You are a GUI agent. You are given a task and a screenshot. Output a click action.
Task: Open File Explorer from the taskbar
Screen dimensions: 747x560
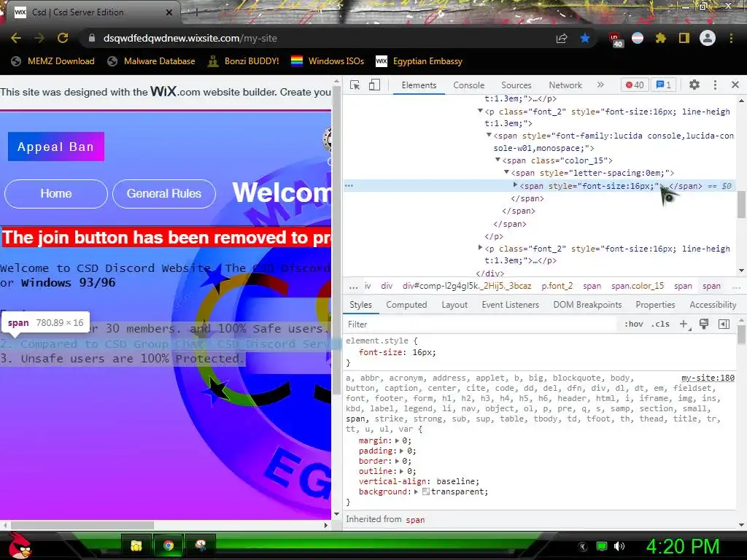pos(136,545)
